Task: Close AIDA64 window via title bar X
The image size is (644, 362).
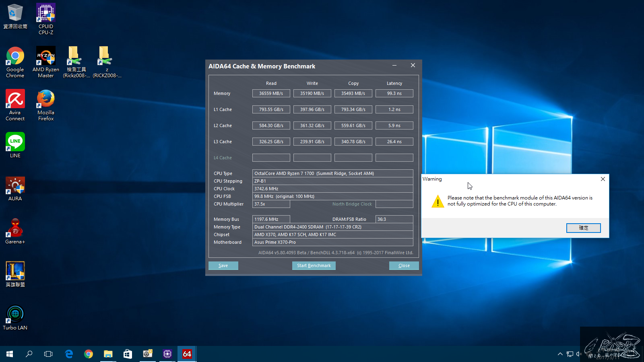Action: pyautogui.click(x=413, y=65)
